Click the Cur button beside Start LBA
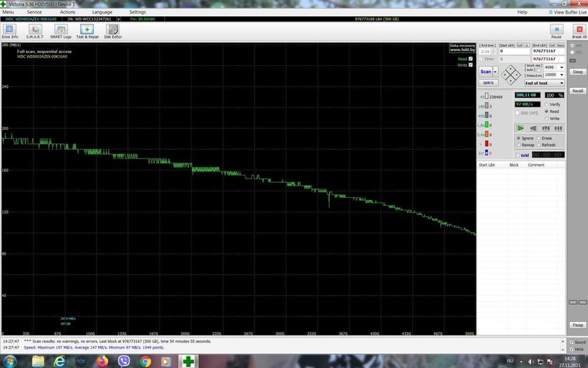The image size is (588, 368). point(520,45)
